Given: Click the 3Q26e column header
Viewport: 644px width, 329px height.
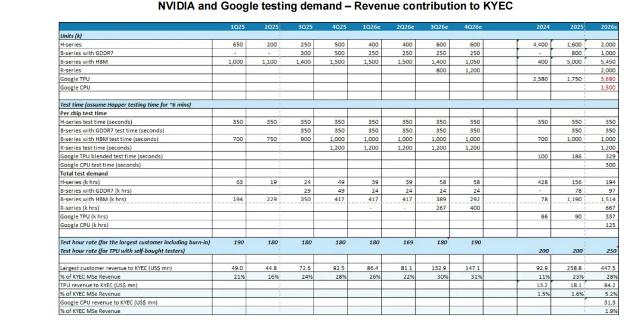Looking at the screenshot, I should click(439, 27).
